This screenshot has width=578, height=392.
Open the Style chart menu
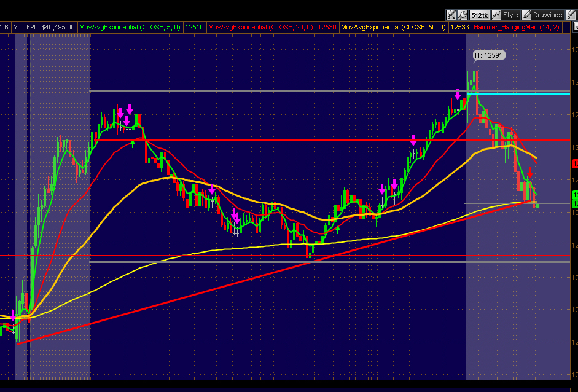point(506,15)
